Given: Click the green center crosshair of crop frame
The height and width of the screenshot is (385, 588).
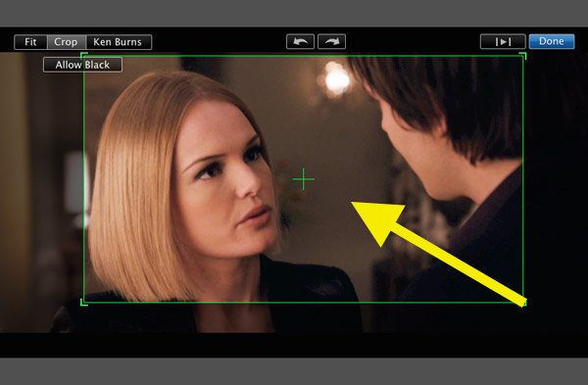Looking at the screenshot, I should pos(304,179).
